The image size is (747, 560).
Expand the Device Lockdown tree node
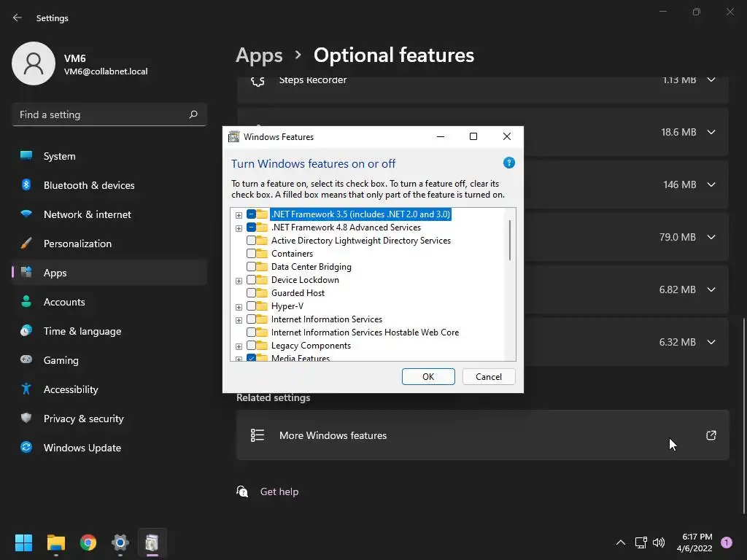coord(239,280)
